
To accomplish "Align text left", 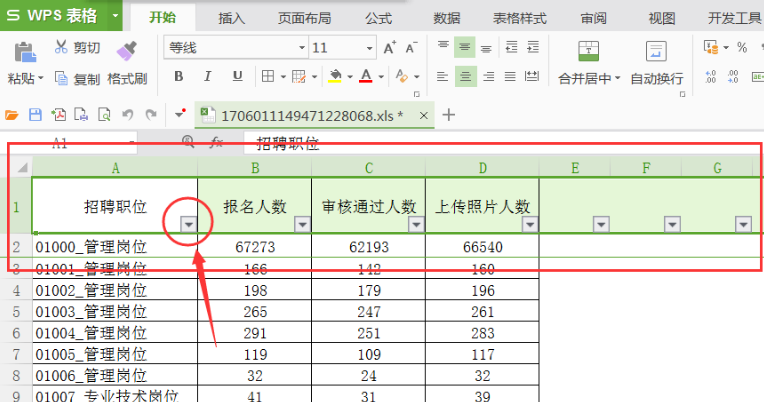I will (442, 77).
